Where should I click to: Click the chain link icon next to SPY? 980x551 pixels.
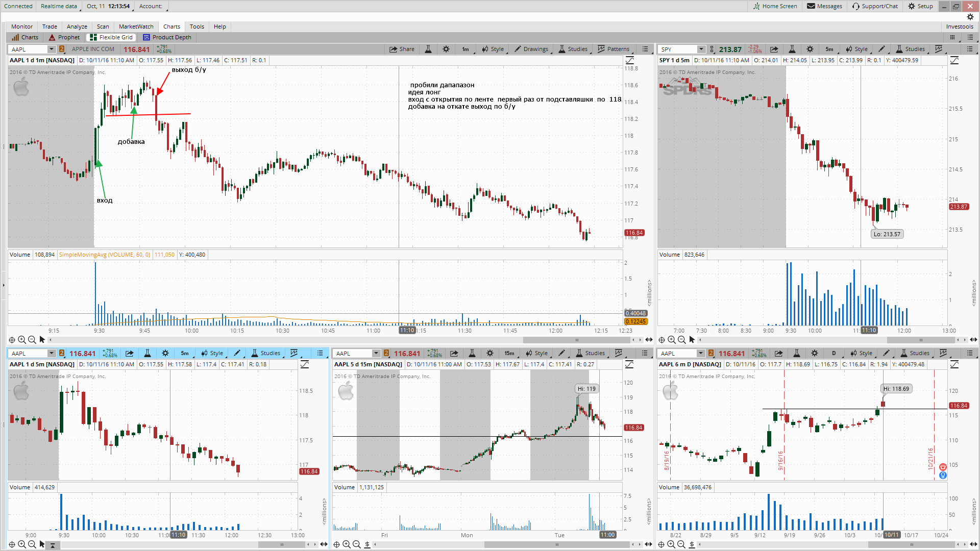pos(712,49)
